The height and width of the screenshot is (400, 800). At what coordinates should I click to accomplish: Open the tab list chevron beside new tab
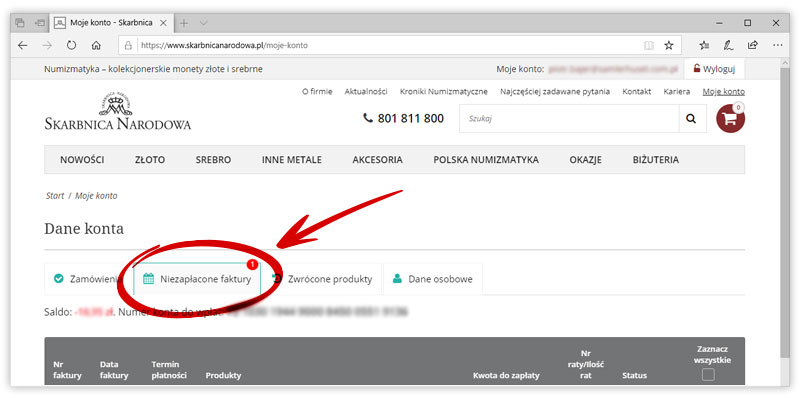[x=204, y=22]
